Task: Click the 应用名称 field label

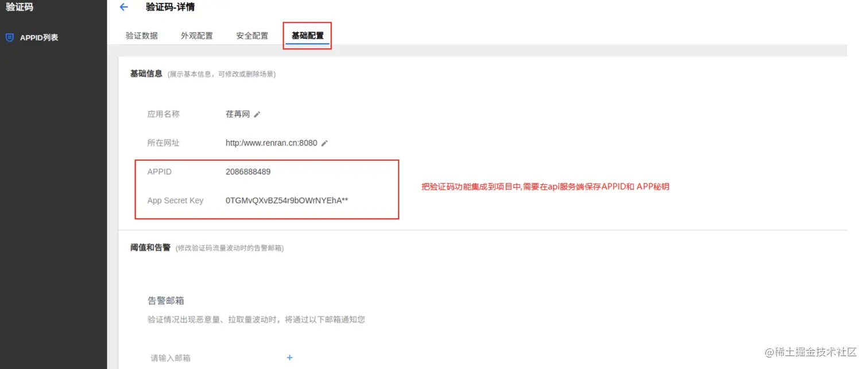Action: point(164,114)
